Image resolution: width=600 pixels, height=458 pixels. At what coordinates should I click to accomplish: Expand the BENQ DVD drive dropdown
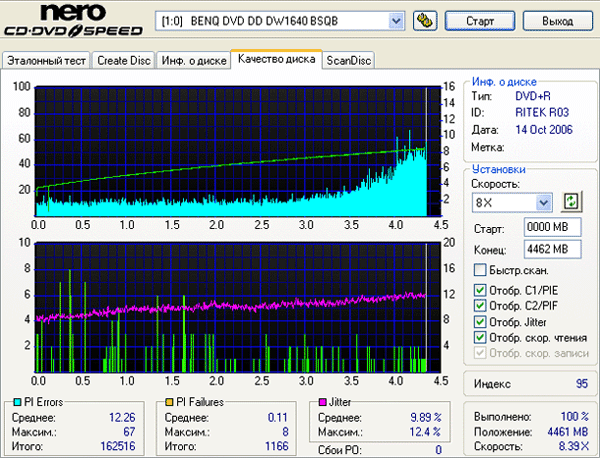coord(396,20)
